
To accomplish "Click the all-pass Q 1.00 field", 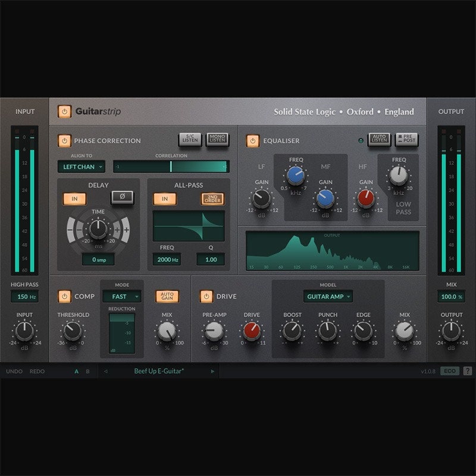I will [x=211, y=259].
